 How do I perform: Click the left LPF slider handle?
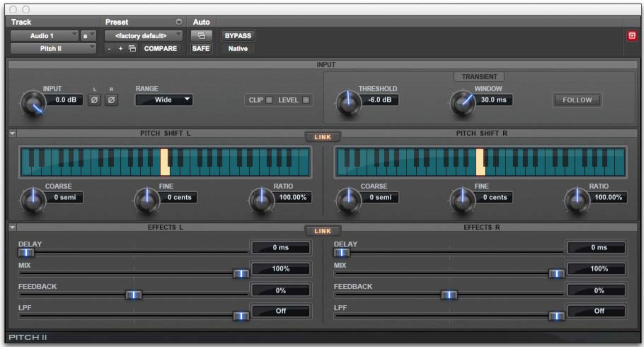click(x=241, y=316)
